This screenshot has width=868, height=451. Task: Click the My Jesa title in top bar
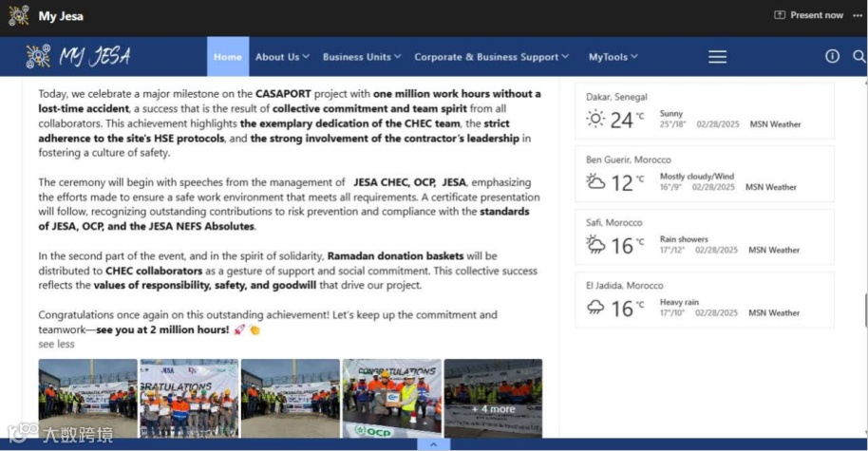[x=61, y=16]
